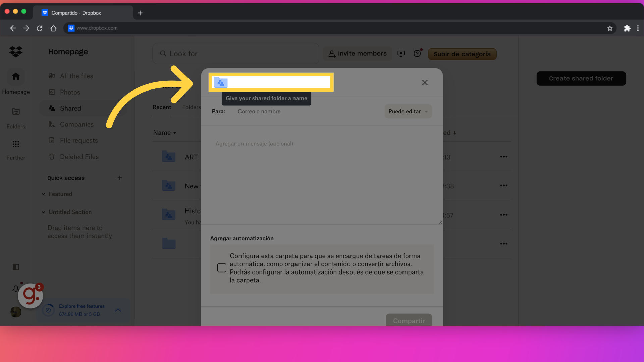Click the Create shared folder button
This screenshot has width=644, height=362.
point(581,78)
